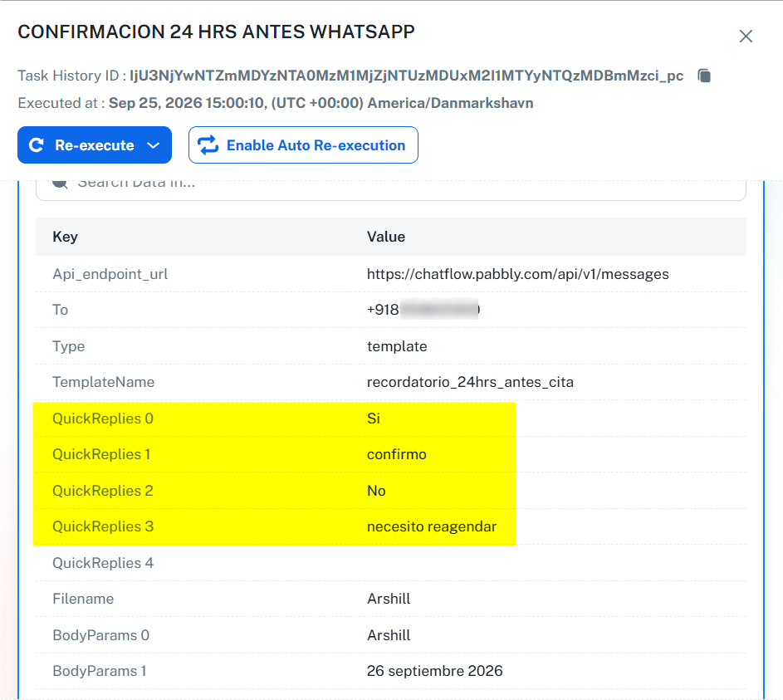This screenshot has width=783, height=700.
Task: Click the BodyParams 1 key
Action: pos(100,671)
